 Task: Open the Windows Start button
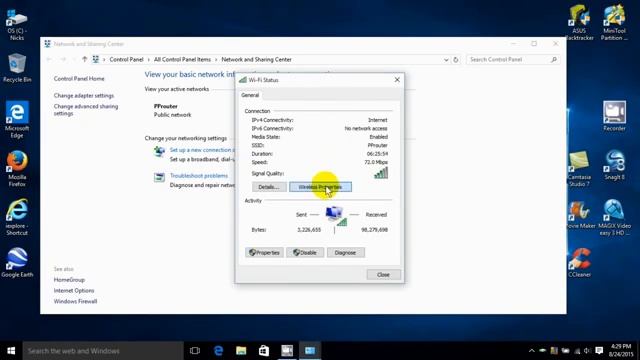click(x=11, y=351)
